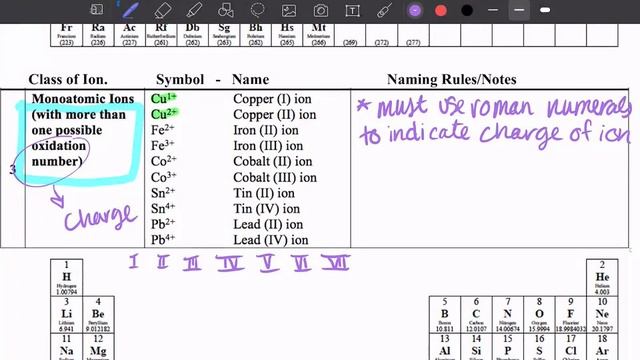640x360 pixels.
Task: Pick the thinnest stroke width
Action: [x=493, y=10]
